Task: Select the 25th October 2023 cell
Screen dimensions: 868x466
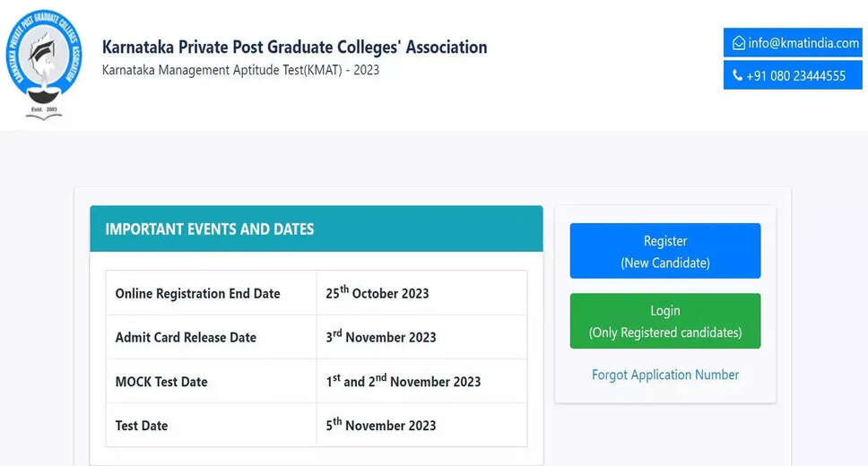Action: pyautogui.click(x=378, y=293)
